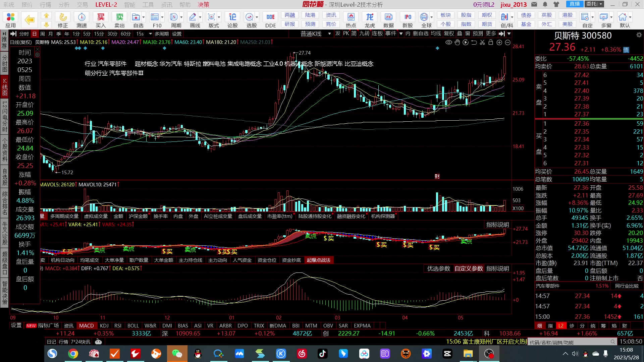Expand the 15s period dropdown arrow
The width and height of the screenshot is (644, 362).
click(150, 34)
